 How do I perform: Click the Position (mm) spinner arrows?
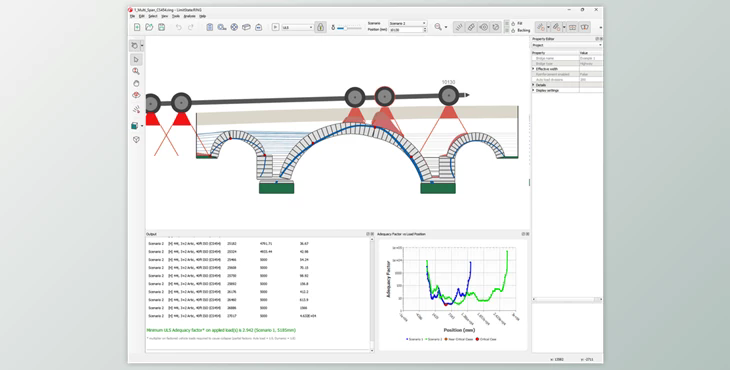tap(425, 29)
